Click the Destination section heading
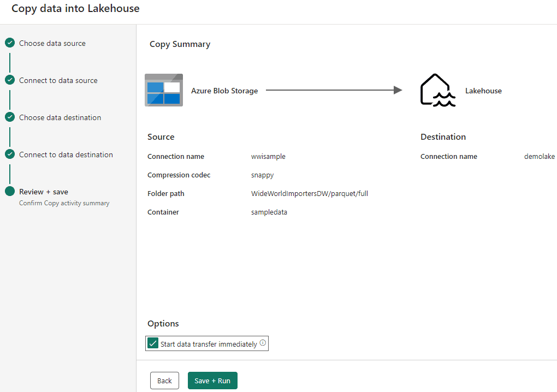The height and width of the screenshot is (392, 557). click(x=443, y=137)
